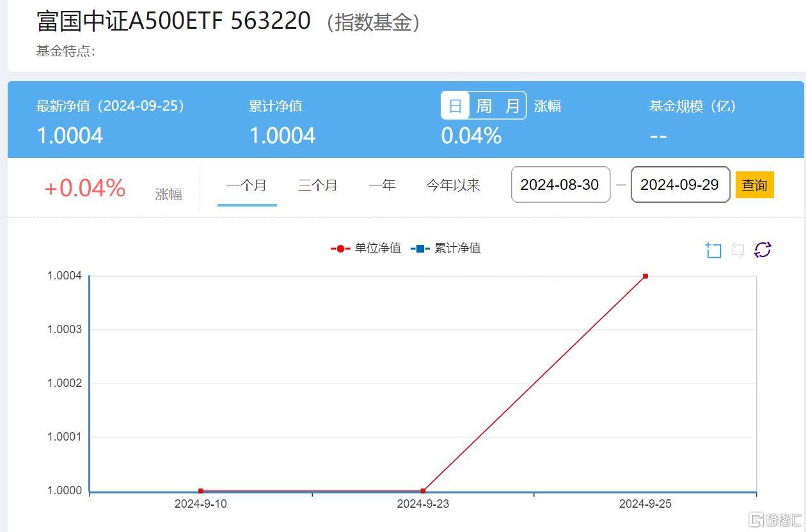The image size is (806, 532).
Task: Click the end date field 2024-09-29
Action: click(x=680, y=185)
